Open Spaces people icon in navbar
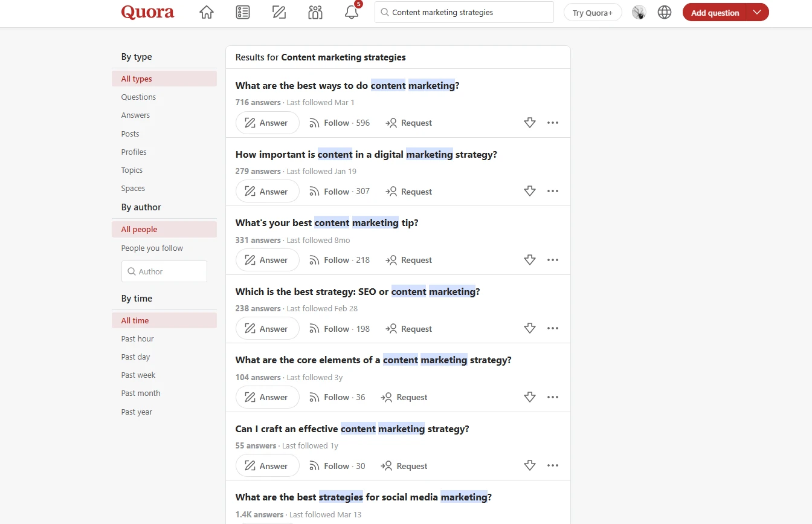Image resolution: width=812 pixels, height=524 pixels. click(315, 13)
